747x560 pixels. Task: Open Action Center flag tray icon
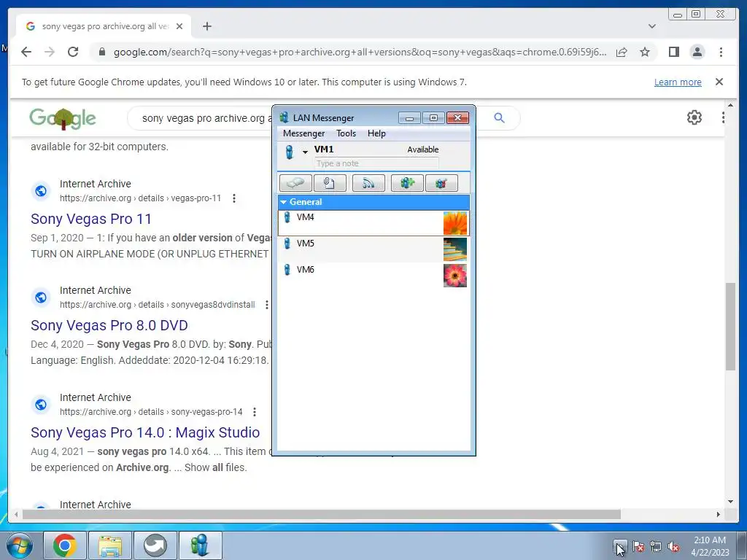(638, 547)
